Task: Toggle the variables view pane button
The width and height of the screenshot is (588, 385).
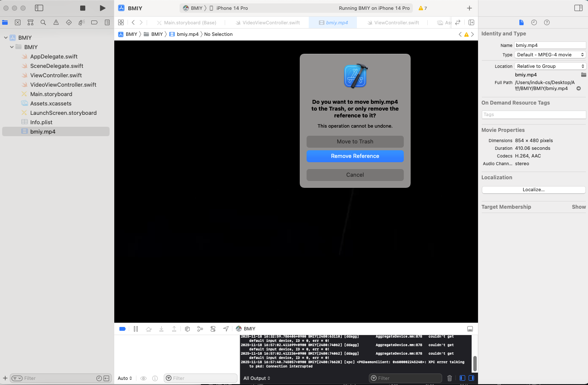Action: point(462,378)
